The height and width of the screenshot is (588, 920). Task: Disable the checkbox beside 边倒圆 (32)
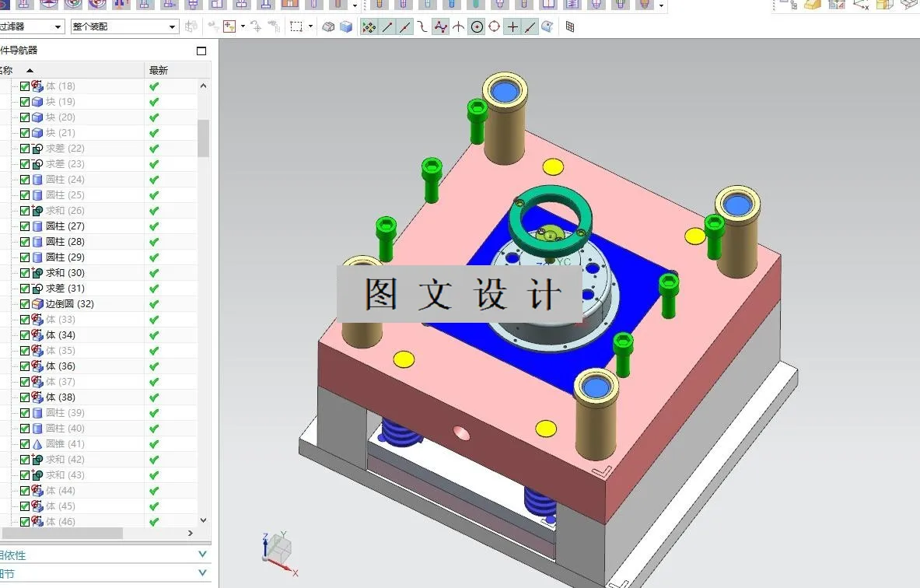coord(25,303)
